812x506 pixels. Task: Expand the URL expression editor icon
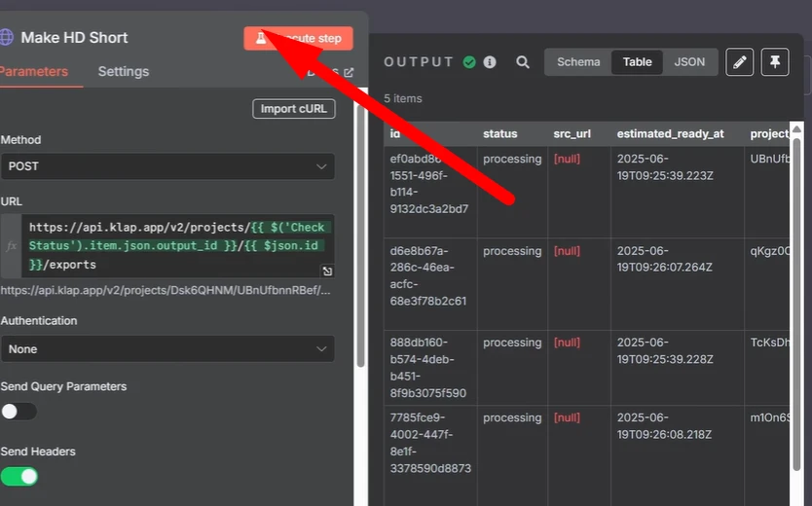[327, 271]
